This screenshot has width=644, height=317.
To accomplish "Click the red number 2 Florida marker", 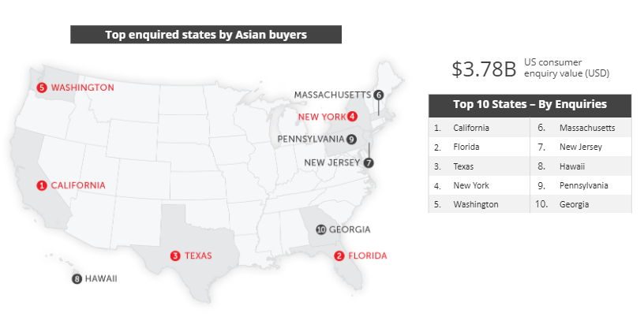I will (x=339, y=255).
